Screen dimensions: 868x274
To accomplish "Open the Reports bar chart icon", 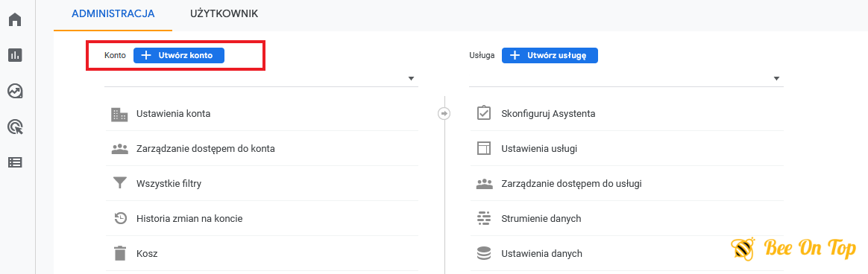I will pyautogui.click(x=15, y=55).
